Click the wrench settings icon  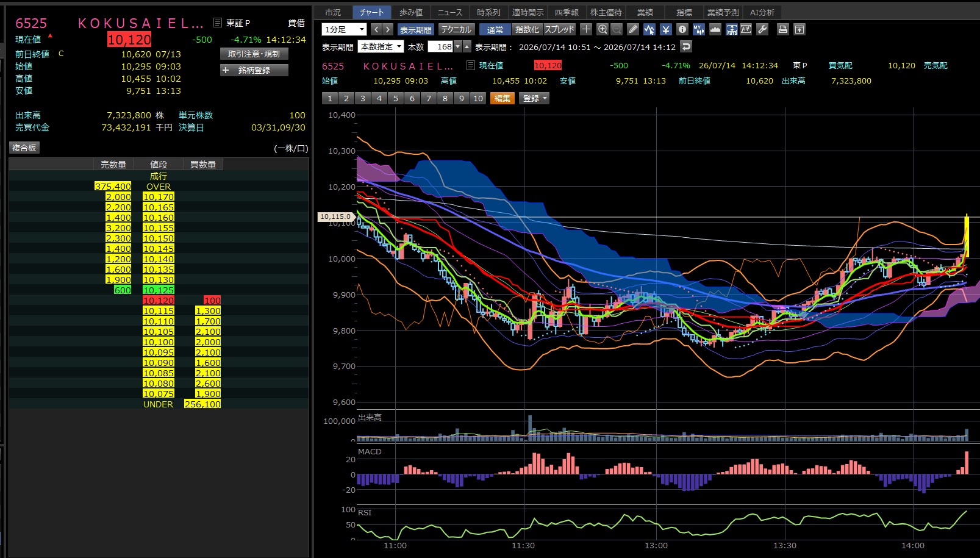(762, 29)
